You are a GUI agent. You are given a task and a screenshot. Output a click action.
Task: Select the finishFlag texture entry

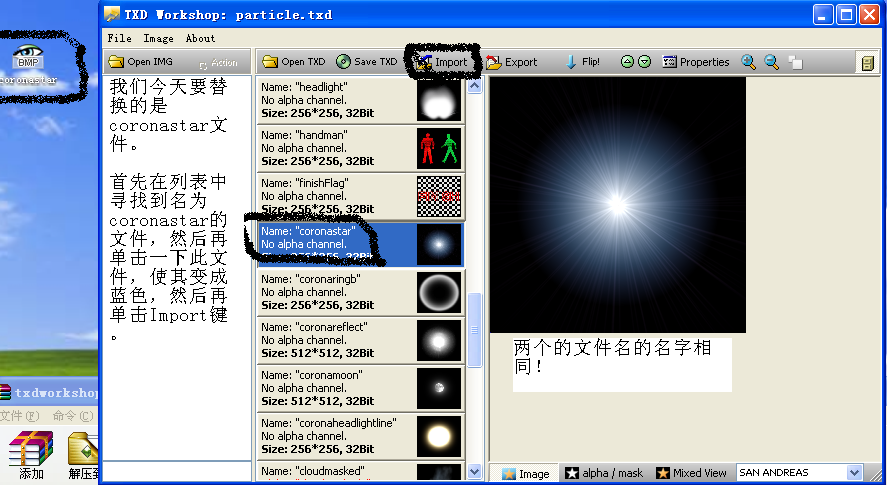(x=361, y=196)
